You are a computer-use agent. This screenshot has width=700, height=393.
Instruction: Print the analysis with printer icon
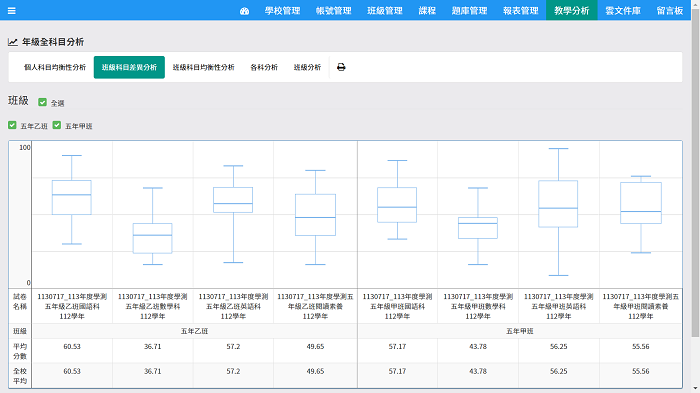point(341,67)
